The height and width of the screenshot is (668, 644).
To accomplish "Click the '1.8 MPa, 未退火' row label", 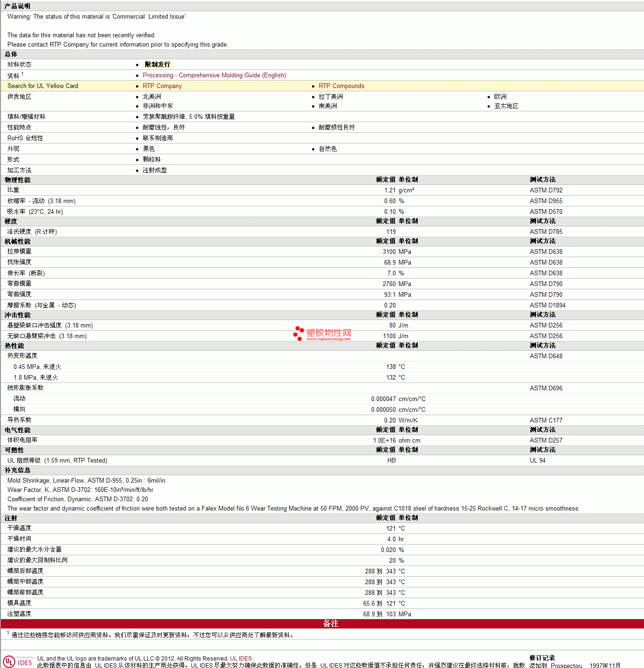I will 36,378.
